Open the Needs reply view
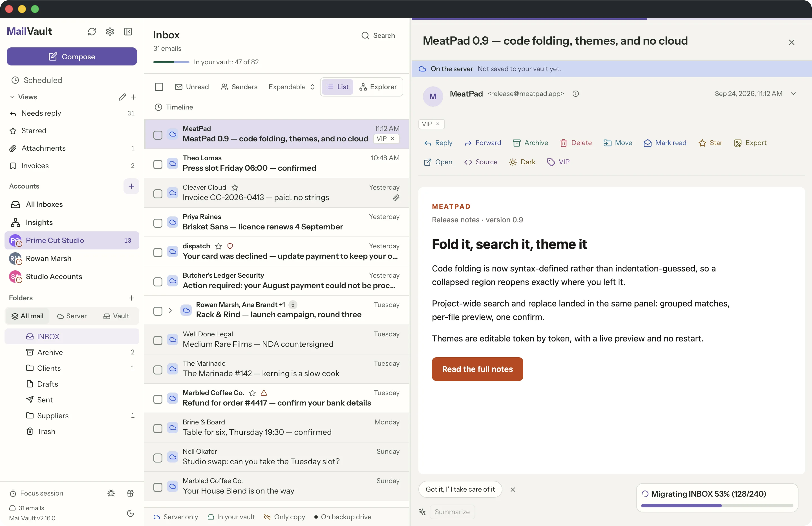 [72, 113]
